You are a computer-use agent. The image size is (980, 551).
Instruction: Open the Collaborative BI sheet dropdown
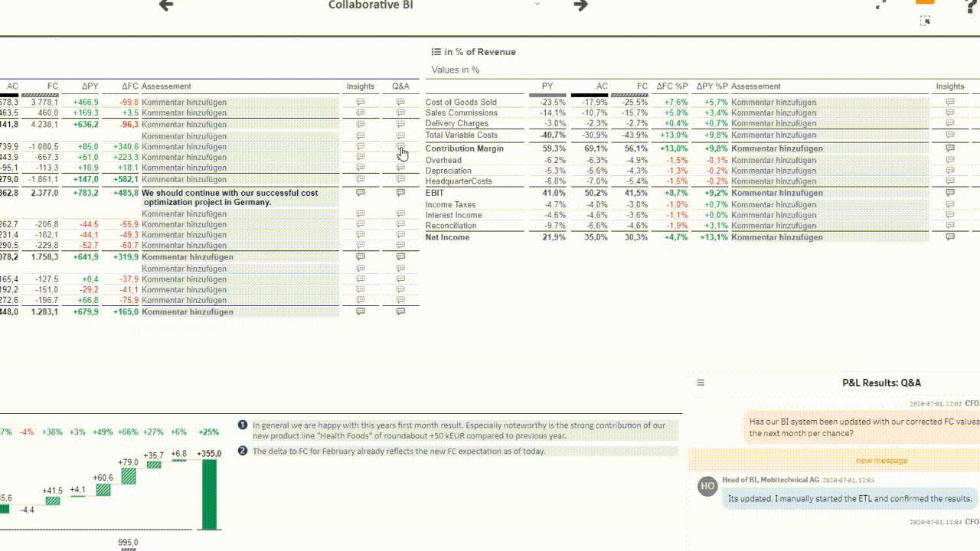(537, 5)
